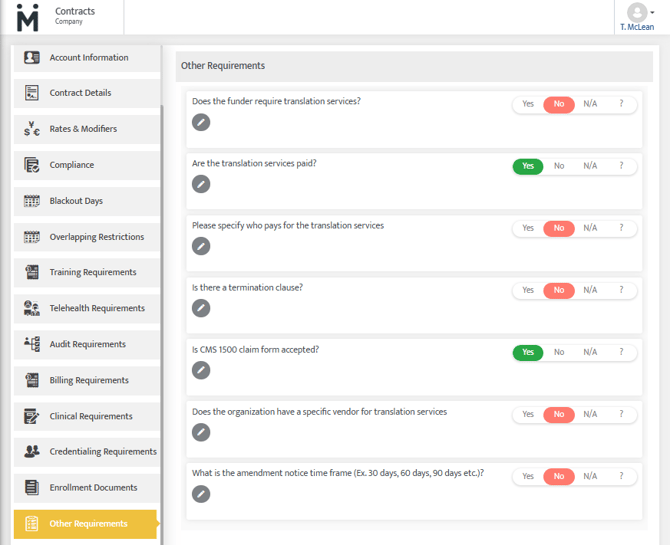Select No for translation services paid

[559, 166]
